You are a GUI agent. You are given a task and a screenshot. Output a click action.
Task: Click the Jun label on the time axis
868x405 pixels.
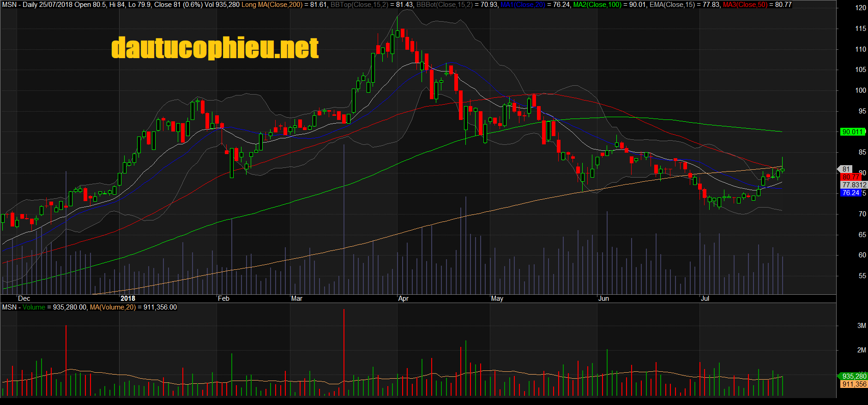[604, 298]
